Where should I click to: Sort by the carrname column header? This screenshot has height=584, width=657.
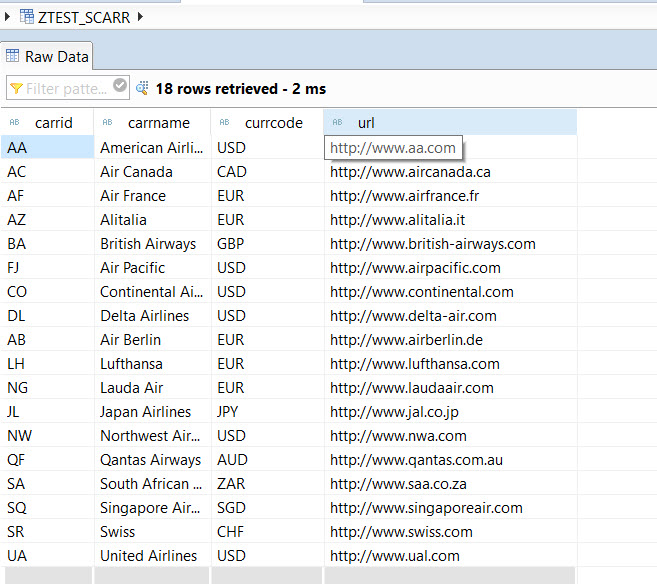[153, 122]
